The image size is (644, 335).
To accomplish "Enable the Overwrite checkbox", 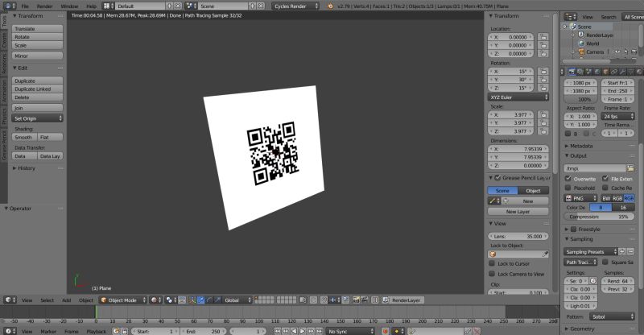I will [x=568, y=179].
